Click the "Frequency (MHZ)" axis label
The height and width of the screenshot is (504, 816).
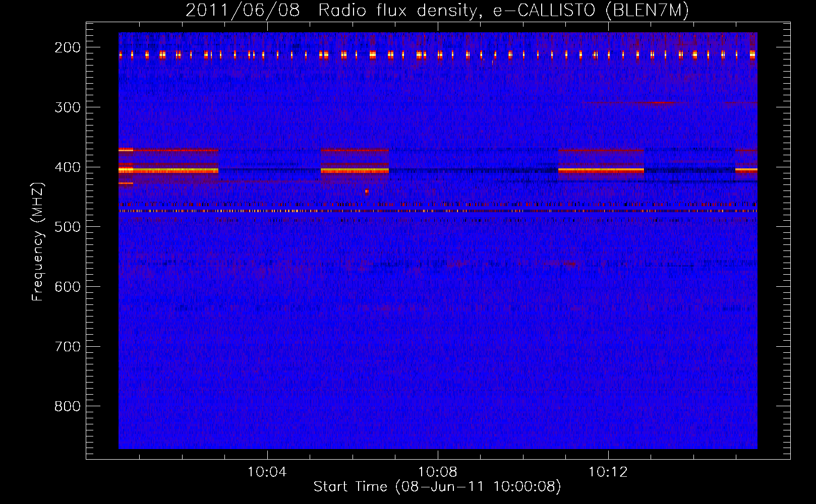click(38, 241)
